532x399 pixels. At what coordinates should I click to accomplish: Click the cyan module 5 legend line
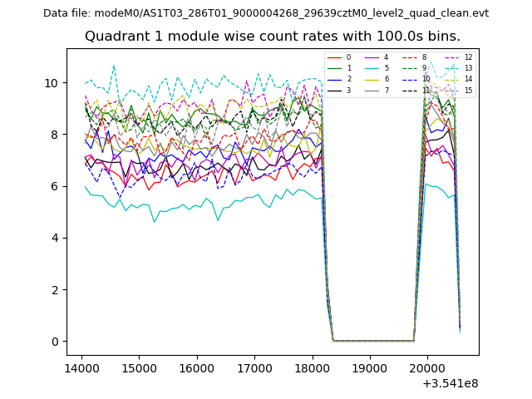[372, 68]
